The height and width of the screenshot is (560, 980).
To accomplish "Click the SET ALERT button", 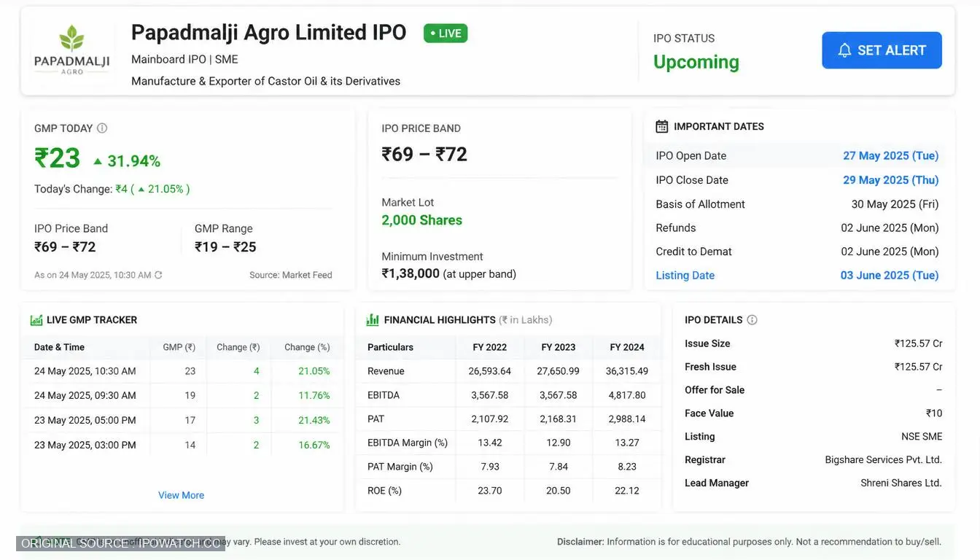I will 882,50.
